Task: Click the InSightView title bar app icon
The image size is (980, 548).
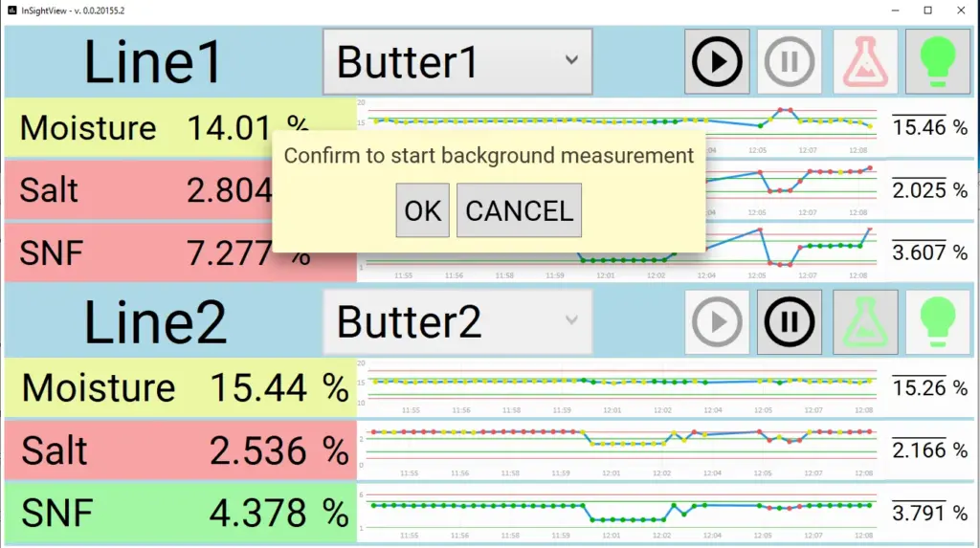Action: (x=11, y=10)
